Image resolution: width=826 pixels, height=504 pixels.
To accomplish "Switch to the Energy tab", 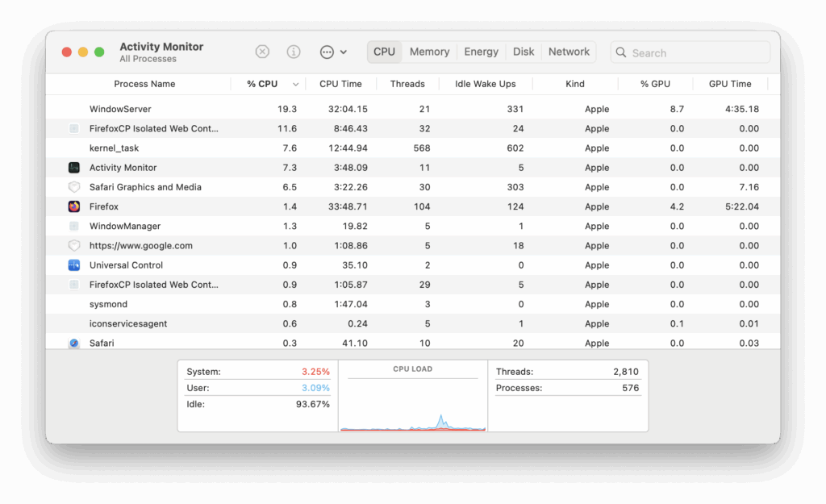I will (x=481, y=52).
